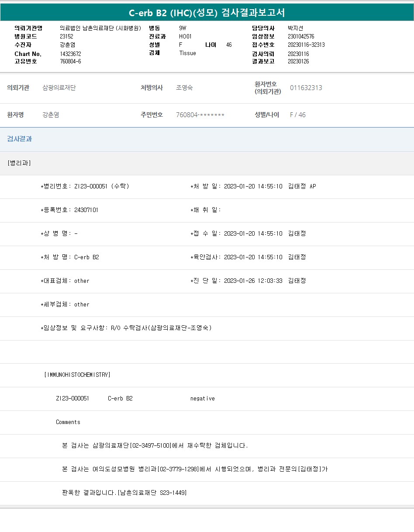Select Chart No. value 14323672

(x=70, y=54)
